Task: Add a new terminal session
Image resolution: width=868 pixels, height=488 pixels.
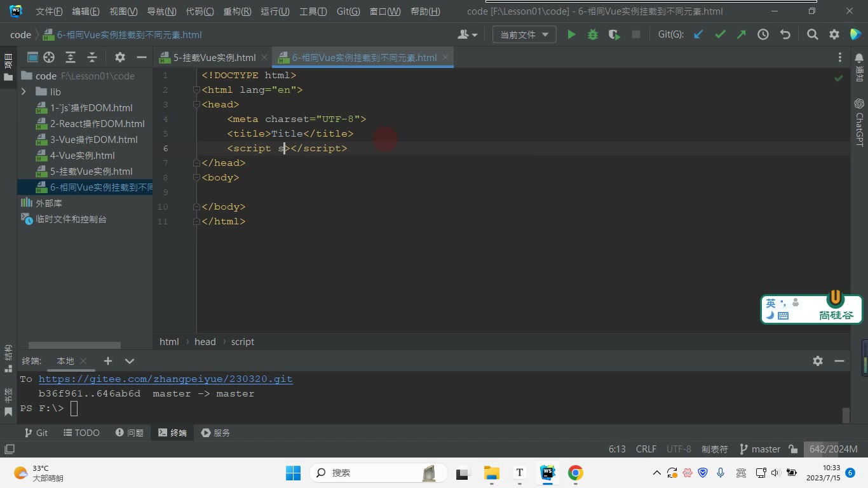Action: coord(108,361)
